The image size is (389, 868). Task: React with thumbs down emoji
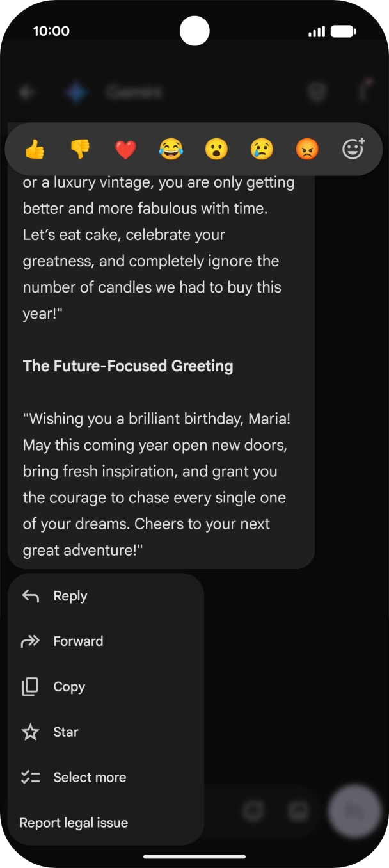(x=80, y=150)
